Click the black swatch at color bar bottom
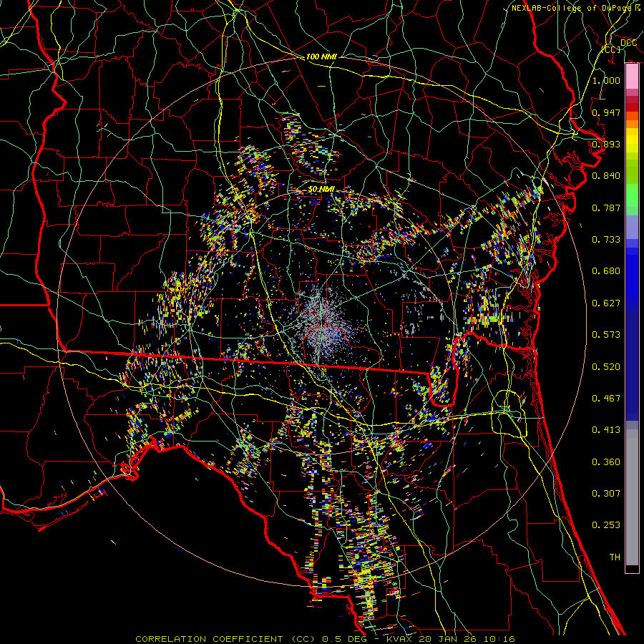644x644 pixels. click(x=632, y=569)
